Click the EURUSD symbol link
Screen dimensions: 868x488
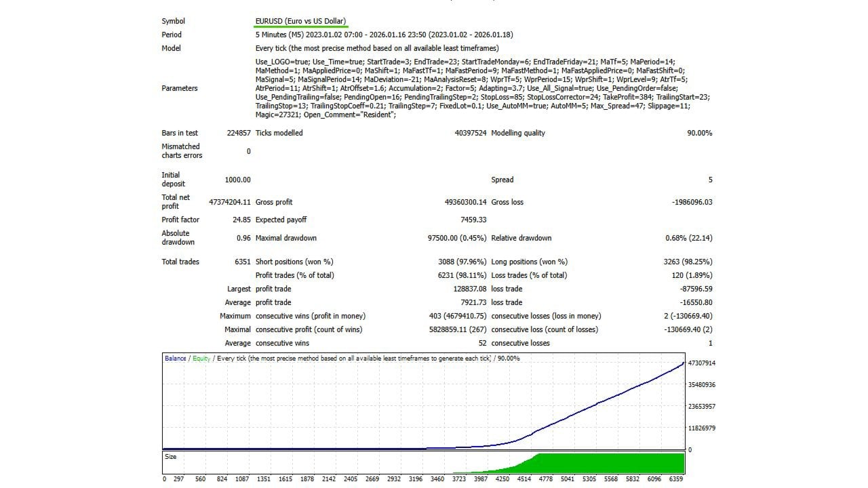(x=300, y=21)
